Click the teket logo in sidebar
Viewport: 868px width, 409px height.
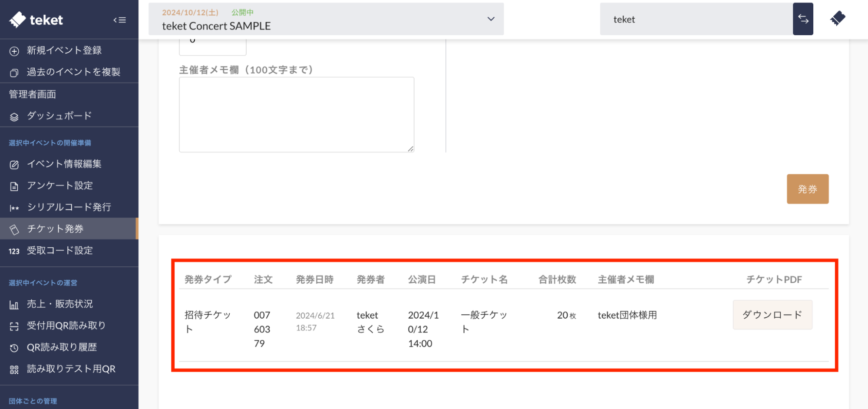coord(36,20)
